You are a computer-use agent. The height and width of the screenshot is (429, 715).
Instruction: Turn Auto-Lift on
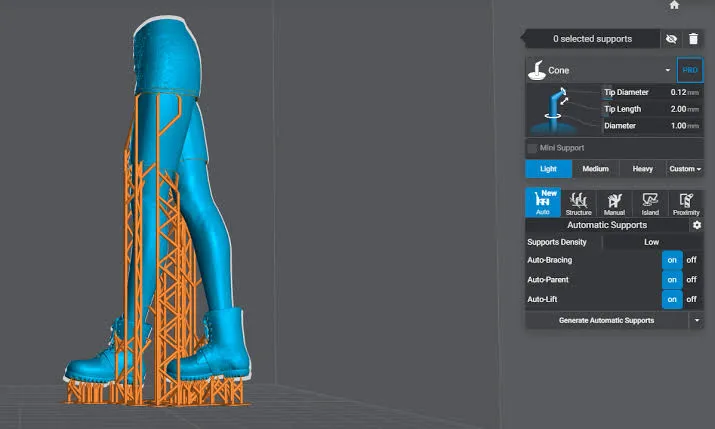[x=672, y=300]
